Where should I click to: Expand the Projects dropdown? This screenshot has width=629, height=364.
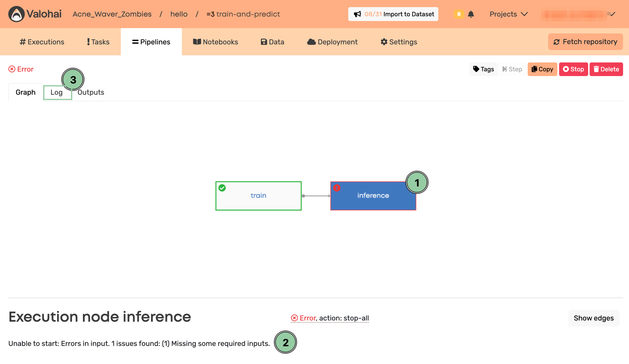tap(508, 14)
